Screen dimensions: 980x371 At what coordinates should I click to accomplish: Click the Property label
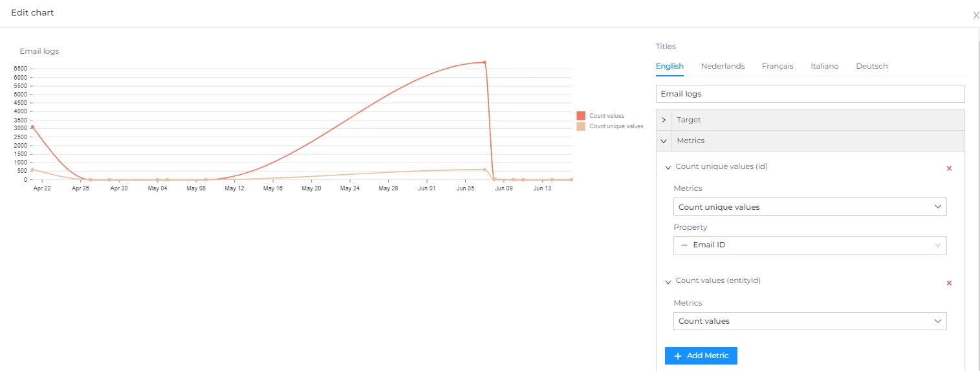point(690,227)
